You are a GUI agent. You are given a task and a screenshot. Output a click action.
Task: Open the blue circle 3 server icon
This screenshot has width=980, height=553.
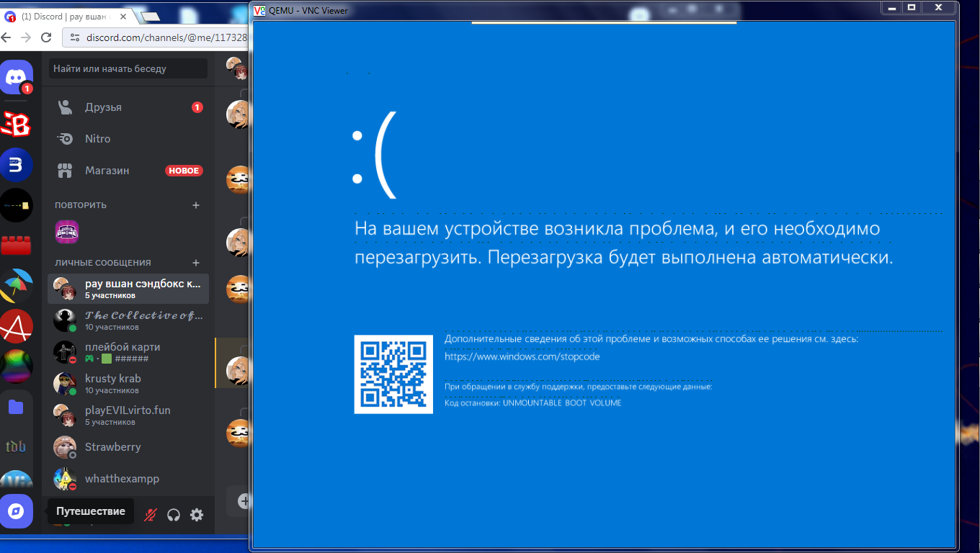point(16,165)
